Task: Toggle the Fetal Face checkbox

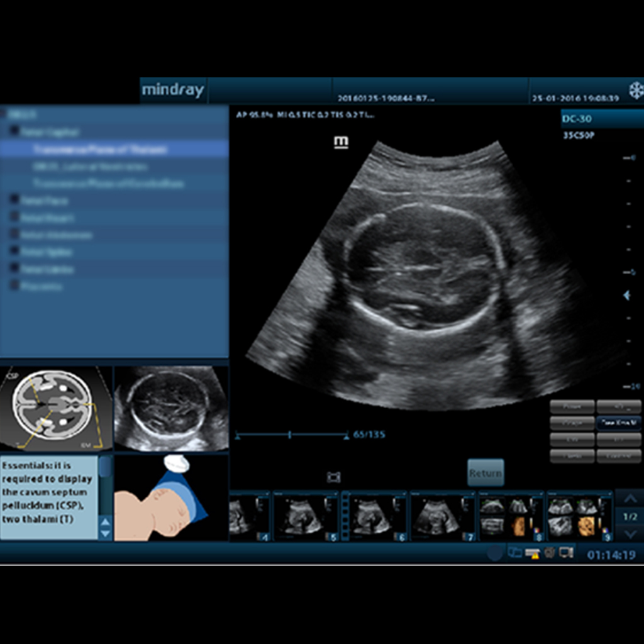Action: click(14, 201)
